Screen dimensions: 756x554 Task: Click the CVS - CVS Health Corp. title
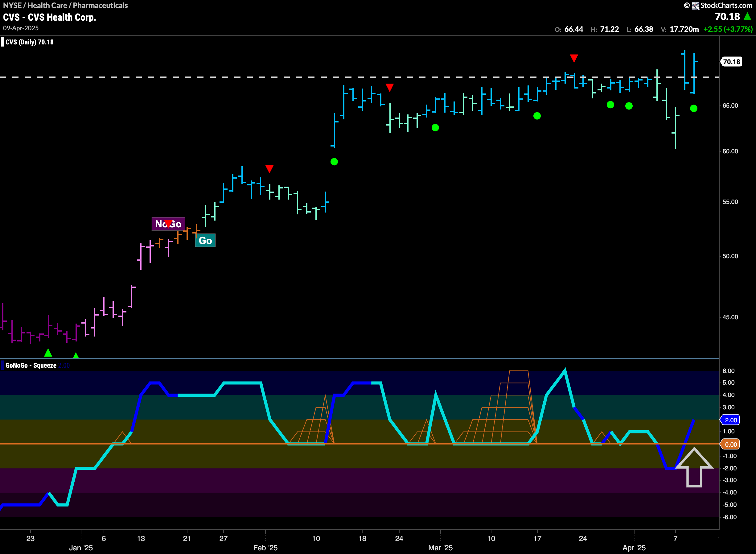(x=50, y=17)
